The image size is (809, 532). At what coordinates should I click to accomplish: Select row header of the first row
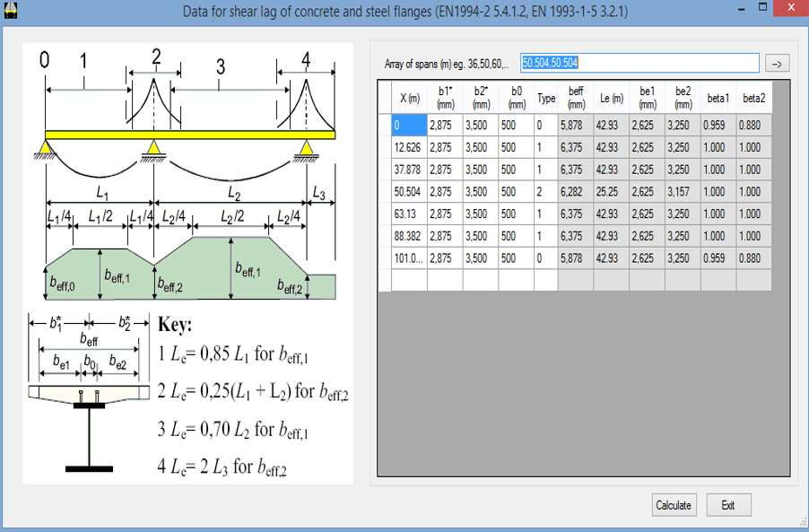(384, 125)
